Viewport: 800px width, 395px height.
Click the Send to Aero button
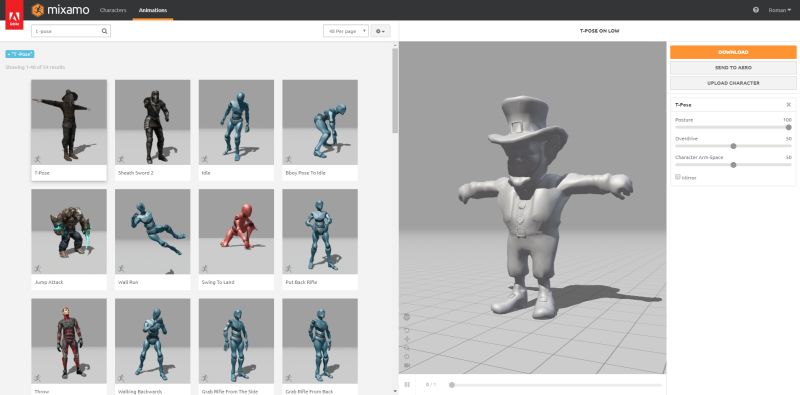click(x=733, y=67)
